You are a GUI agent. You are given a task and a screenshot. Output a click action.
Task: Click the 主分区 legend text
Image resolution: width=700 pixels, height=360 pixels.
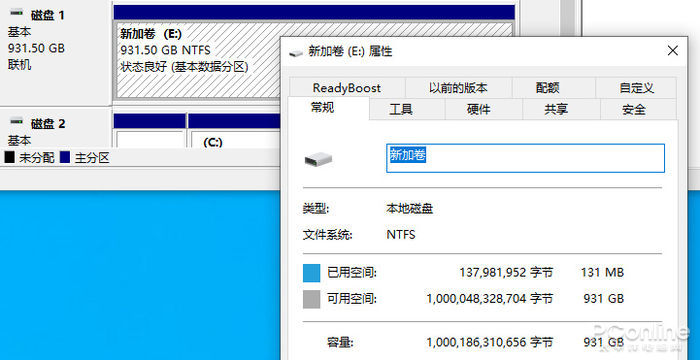(x=92, y=158)
